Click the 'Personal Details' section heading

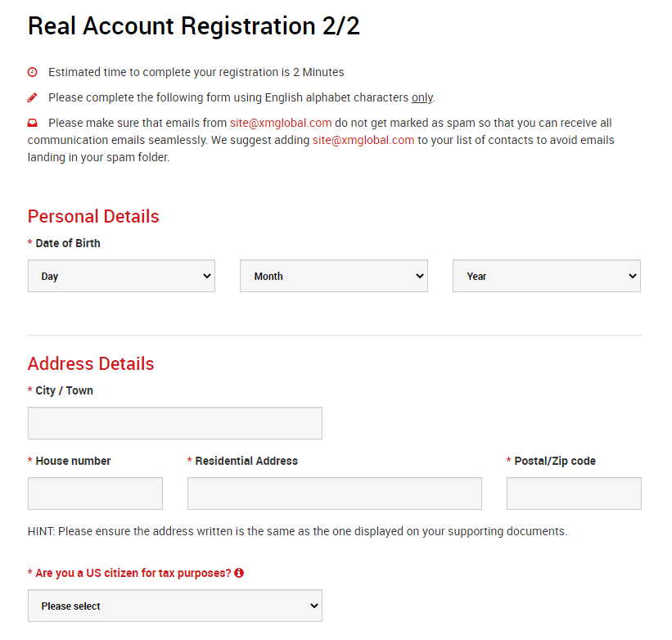click(93, 216)
